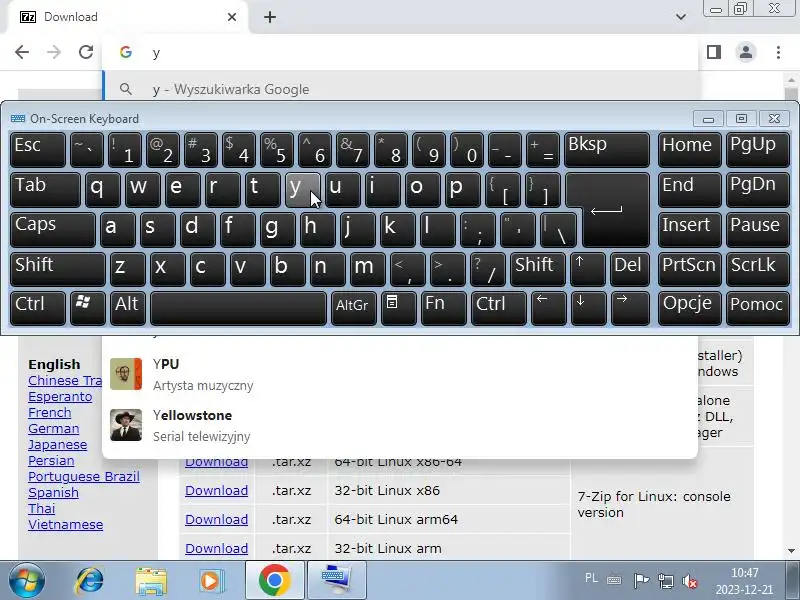Tap the left arrow key
This screenshot has width=800, height=600.
pos(548,308)
